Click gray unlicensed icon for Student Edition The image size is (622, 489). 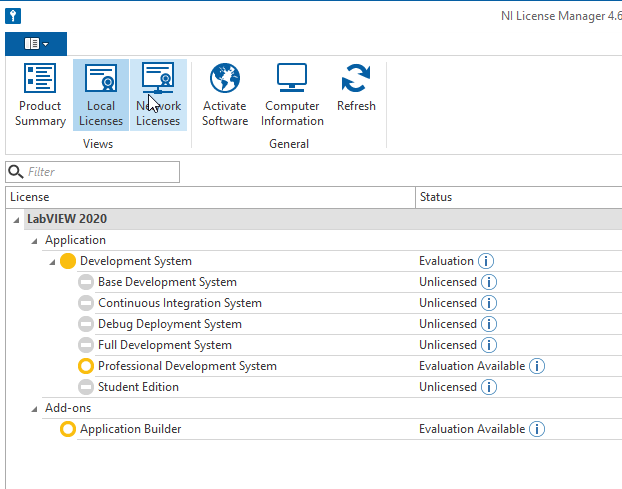[x=86, y=387]
